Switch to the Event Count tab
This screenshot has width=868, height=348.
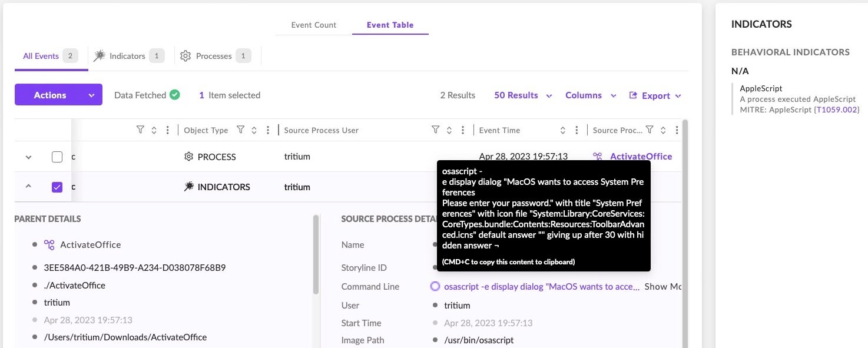[x=313, y=25]
